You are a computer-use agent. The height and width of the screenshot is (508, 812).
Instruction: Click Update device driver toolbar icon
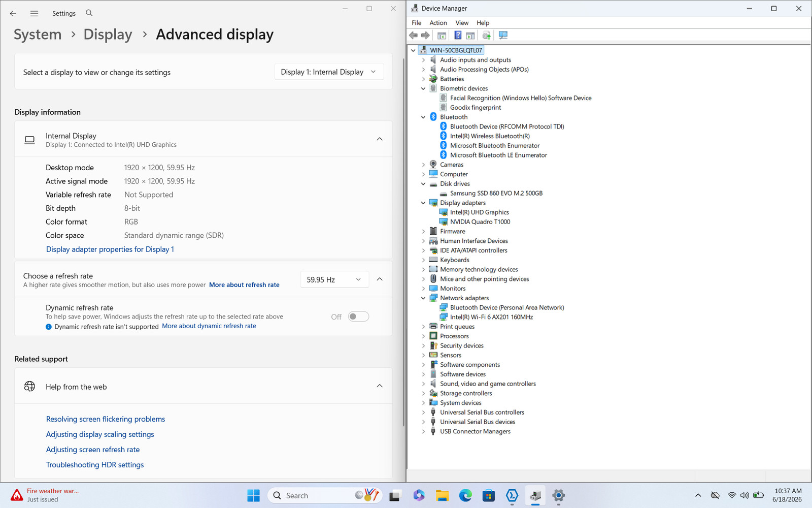487,35
